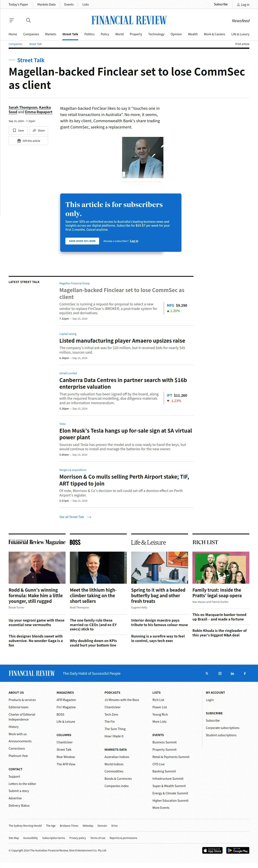Click Letters to the editor link
258x868 pixels.
[x=22, y=784]
